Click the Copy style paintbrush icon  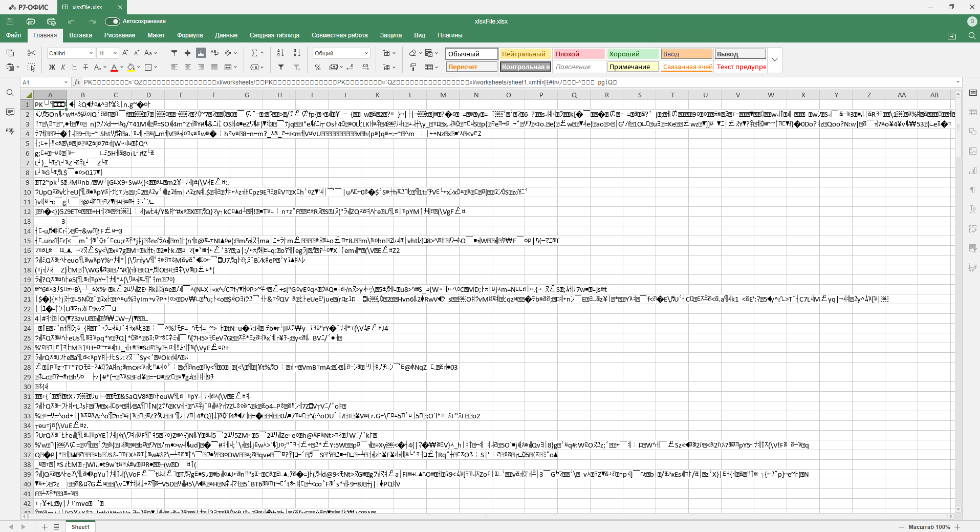(413, 67)
